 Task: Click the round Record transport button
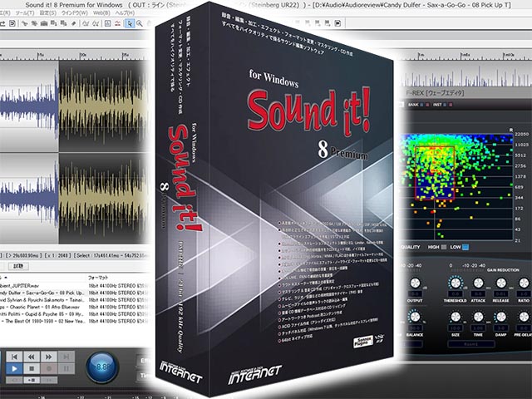pos(49,368)
